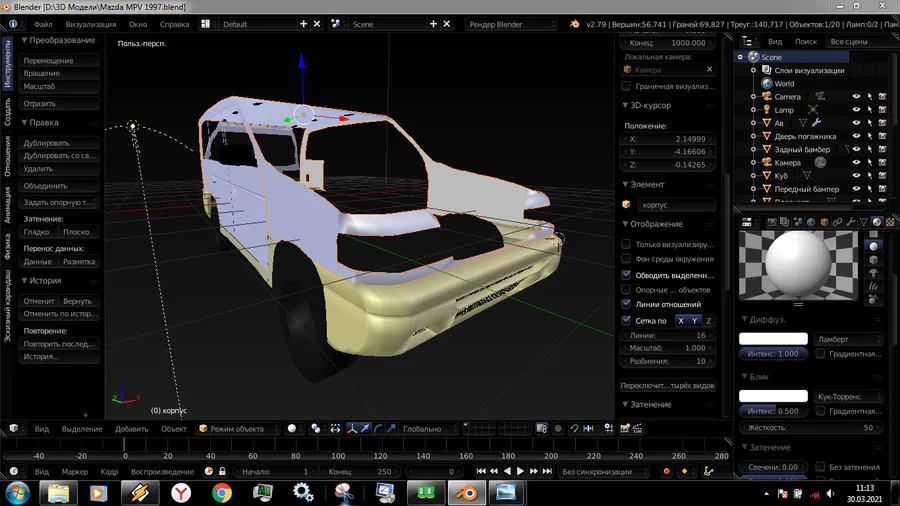900x506 pixels.
Task: Toggle the 3D manipulator axes icon
Action: [352, 429]
